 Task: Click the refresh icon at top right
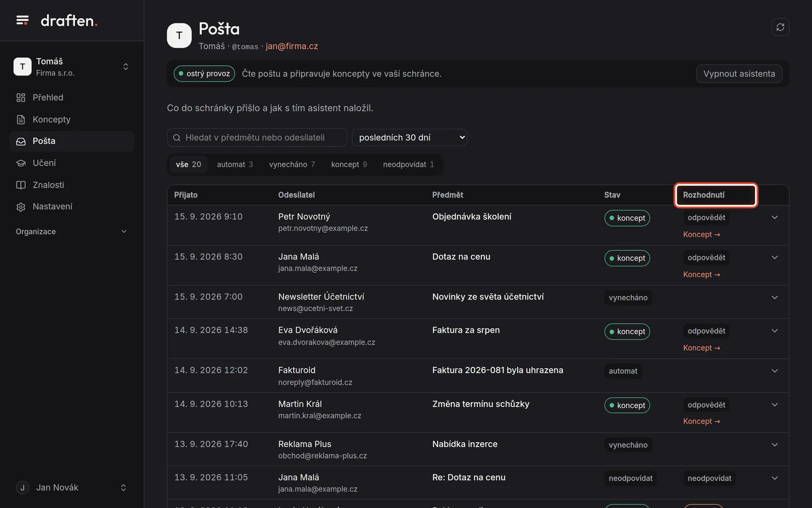click(780, 27)
